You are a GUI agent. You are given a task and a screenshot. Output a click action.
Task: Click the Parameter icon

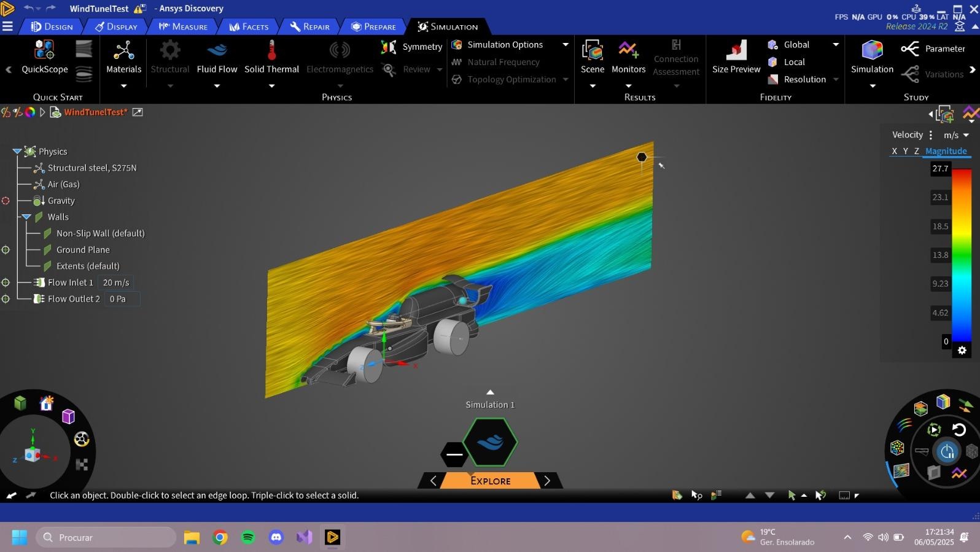[x=910, y=49]
